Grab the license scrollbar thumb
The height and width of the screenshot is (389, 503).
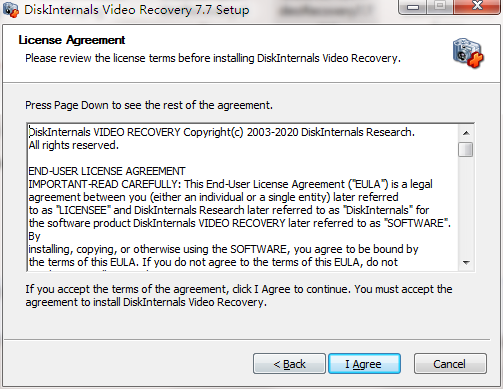(x=466, y=149)
